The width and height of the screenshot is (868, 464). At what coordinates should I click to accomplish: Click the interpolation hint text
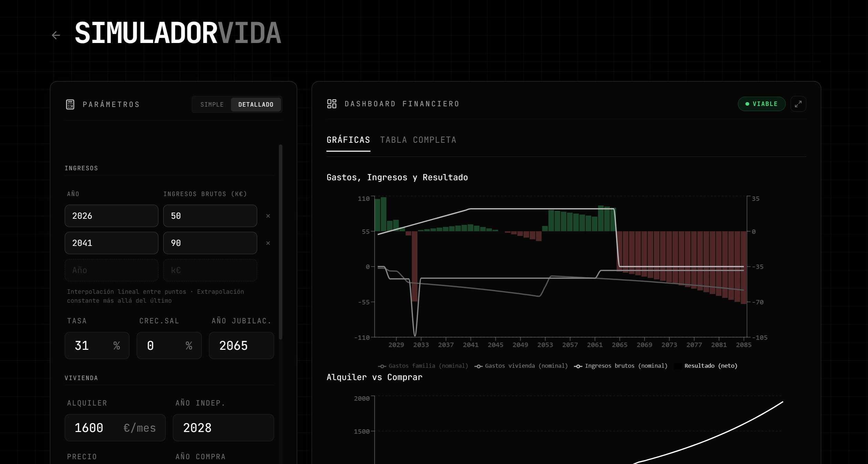(x=155, y=296)
